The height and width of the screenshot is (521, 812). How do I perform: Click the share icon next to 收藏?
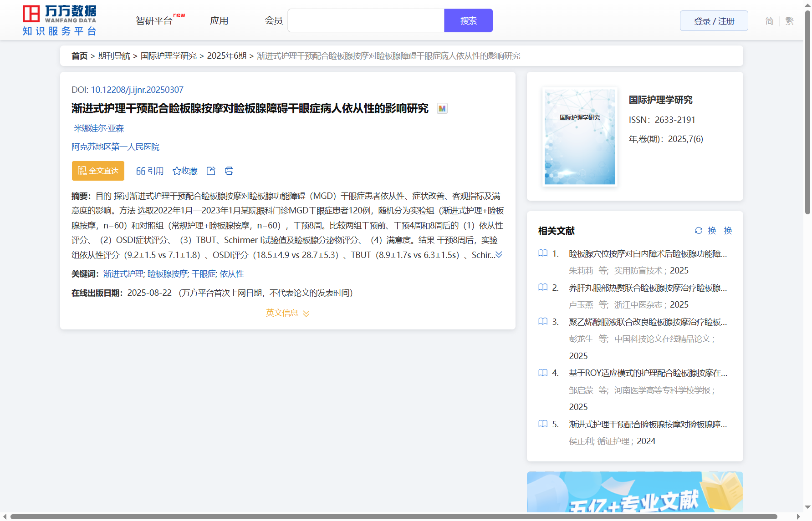211,171
